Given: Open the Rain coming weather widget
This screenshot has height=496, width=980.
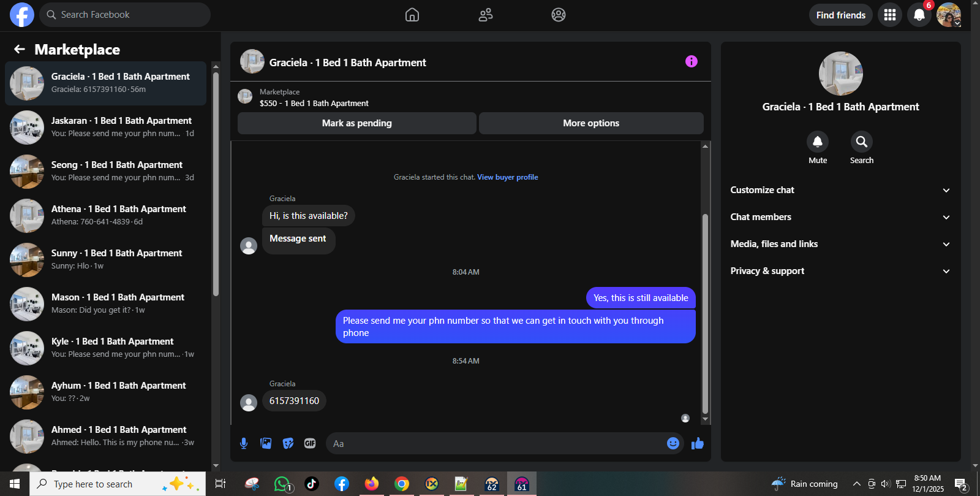Looking at the screenshot, I should [x=805, y=484].
